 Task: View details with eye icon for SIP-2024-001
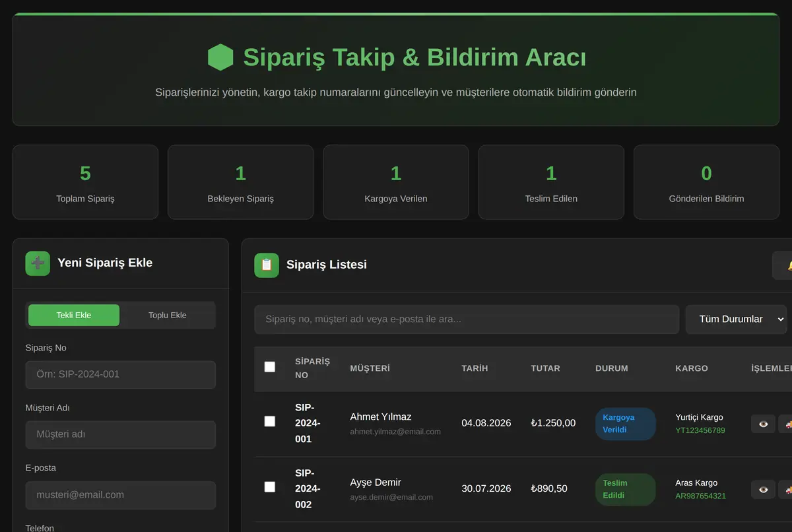pyautogui.click(x=763, y=424)
